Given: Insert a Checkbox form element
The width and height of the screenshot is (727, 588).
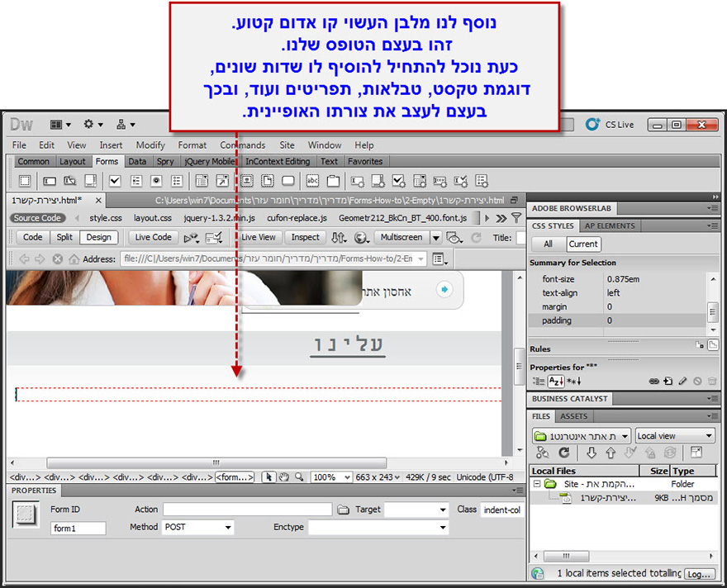Looking at the screenshot, I should point(115,181).
